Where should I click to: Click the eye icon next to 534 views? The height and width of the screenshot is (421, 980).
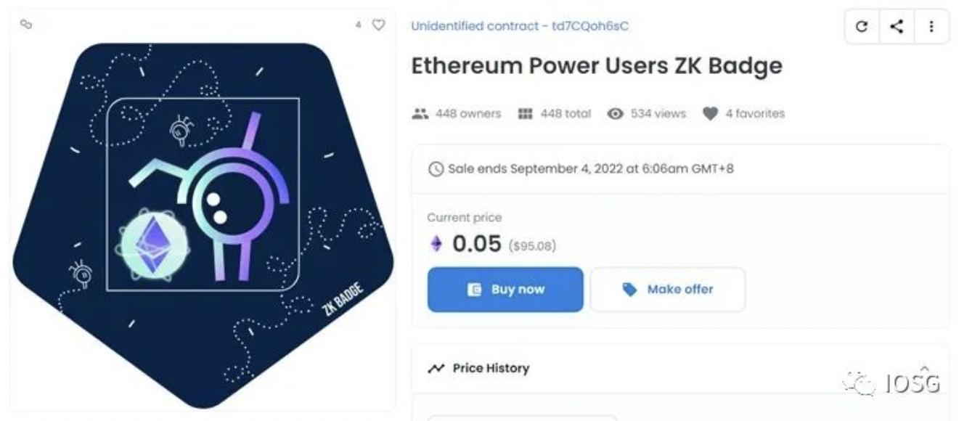point(616,114)
